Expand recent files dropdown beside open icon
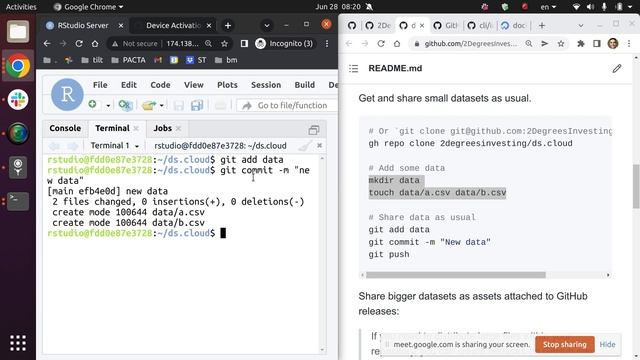The image size is (640, 360). 162,105
